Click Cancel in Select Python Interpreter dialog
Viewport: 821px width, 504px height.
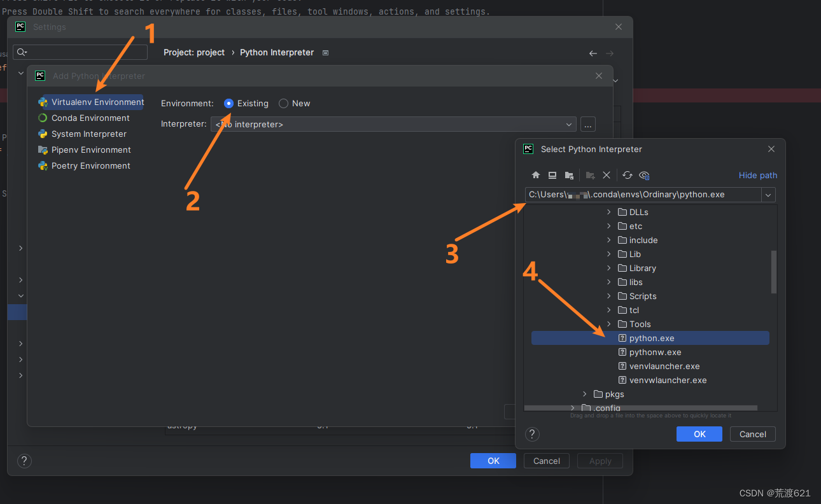click(x=753, y=434)
